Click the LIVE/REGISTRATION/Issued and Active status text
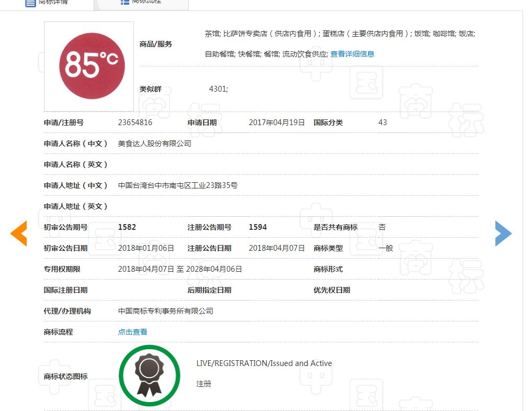The width and height of the screenshot is (532, 411). tap(264, 363)
